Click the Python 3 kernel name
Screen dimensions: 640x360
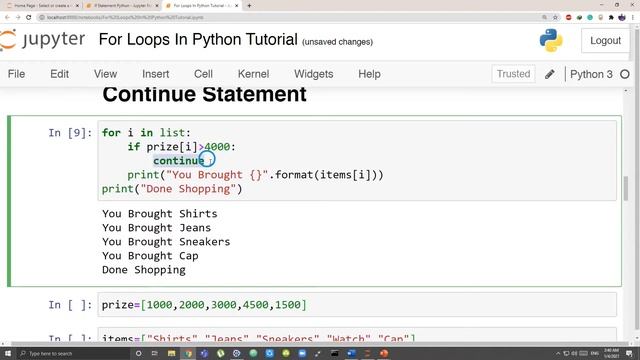click(591, 74)
